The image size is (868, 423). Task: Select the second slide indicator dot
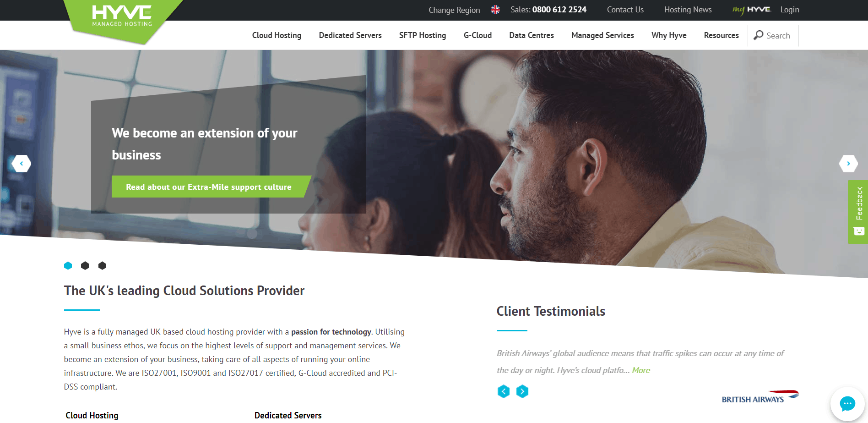point(85,265)
